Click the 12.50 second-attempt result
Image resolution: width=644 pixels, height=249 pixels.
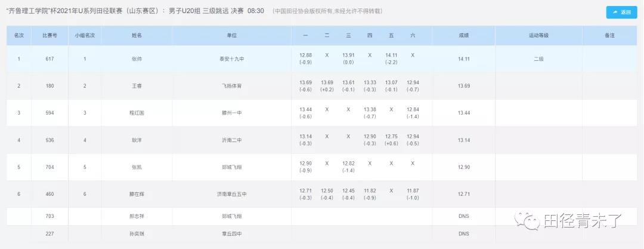pyautogui.click(x=327, y=190)
